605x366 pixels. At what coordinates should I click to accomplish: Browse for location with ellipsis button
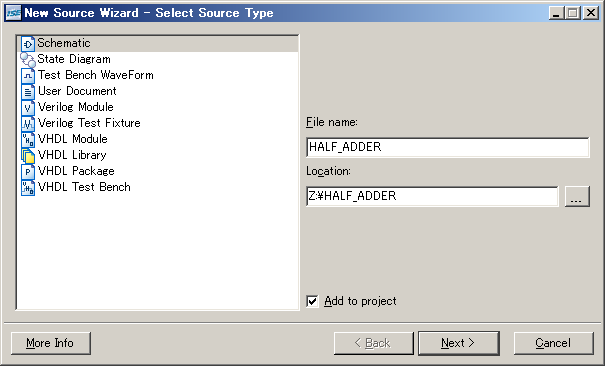pyautogui.click(x=577, y=196)
